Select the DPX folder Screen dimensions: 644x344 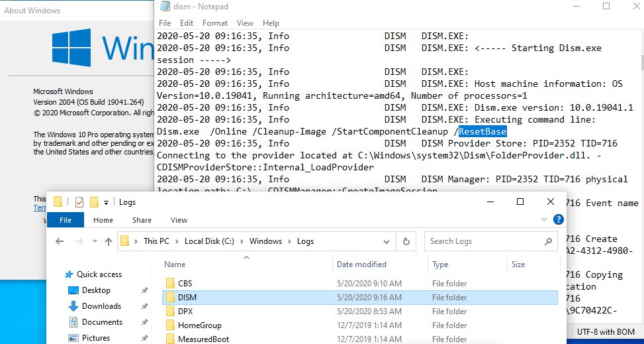(360, 312)
